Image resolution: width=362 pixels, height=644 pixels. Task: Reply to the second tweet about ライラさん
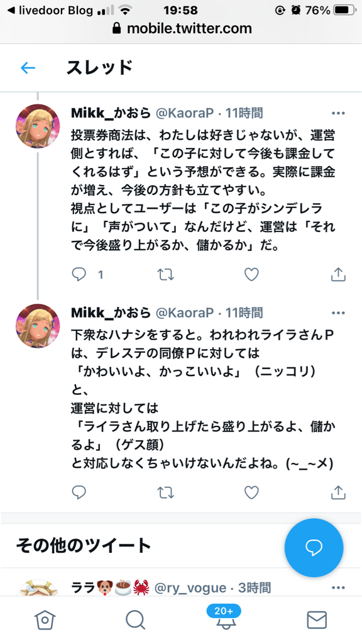tap(79, 492)
